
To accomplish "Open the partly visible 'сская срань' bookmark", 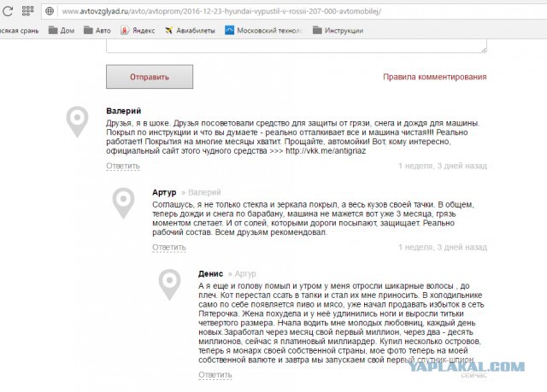I will point(19,31).
